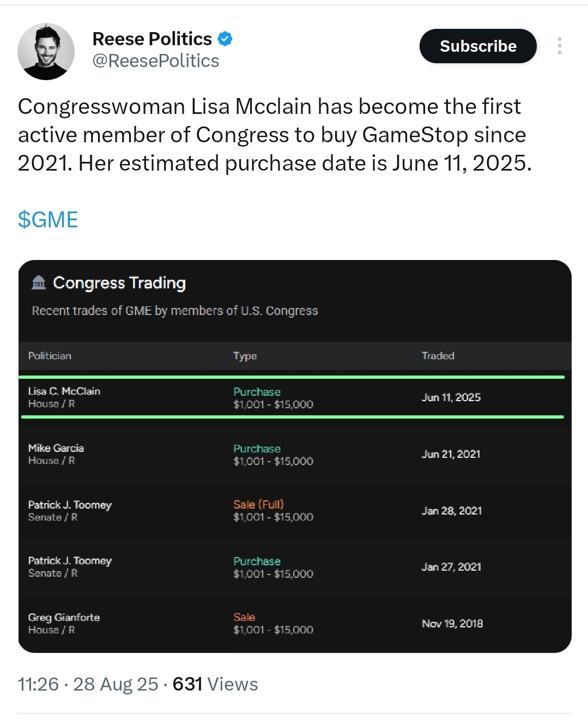Open the $GME cashtag link

(48, 220)
